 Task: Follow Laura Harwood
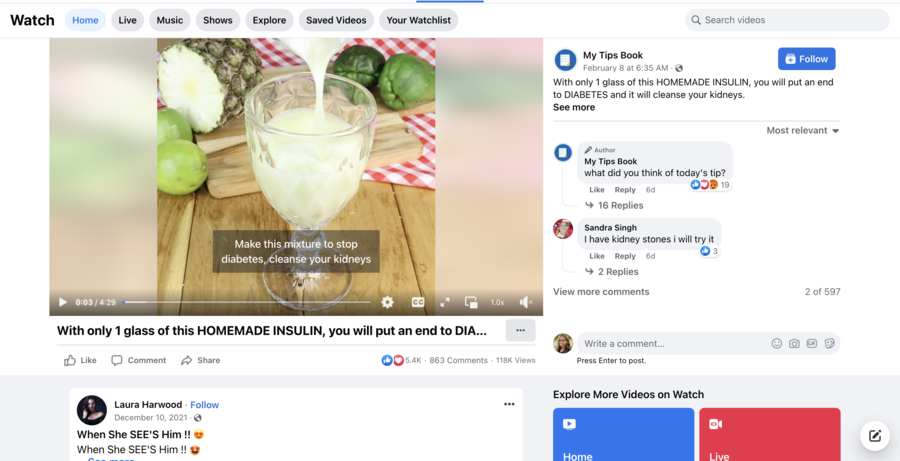click(205, 405)
